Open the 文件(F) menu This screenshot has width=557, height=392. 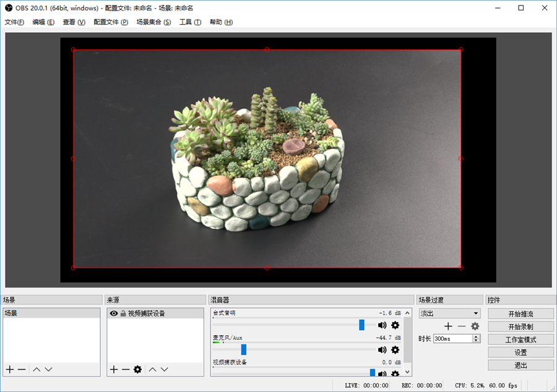tap(14, 22)
